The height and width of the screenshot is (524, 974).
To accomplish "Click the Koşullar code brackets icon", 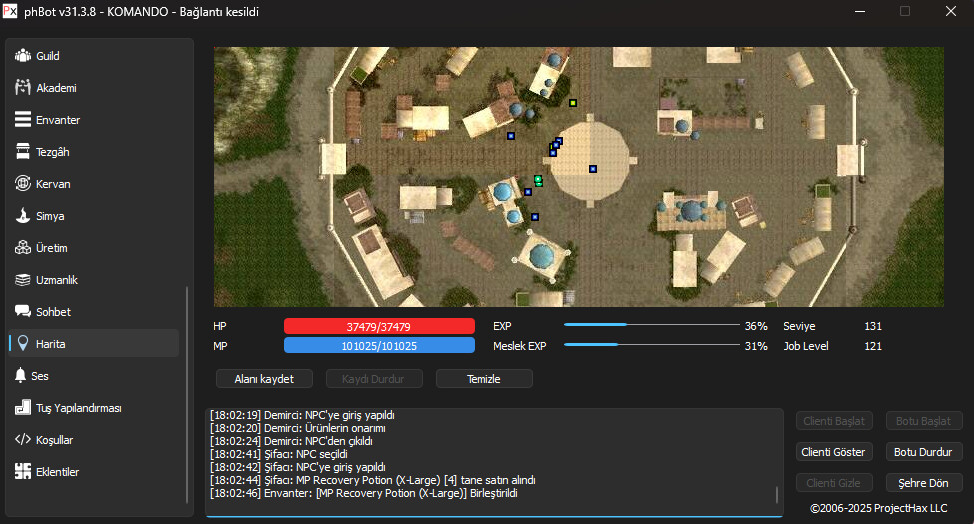I will click(23, 440).
